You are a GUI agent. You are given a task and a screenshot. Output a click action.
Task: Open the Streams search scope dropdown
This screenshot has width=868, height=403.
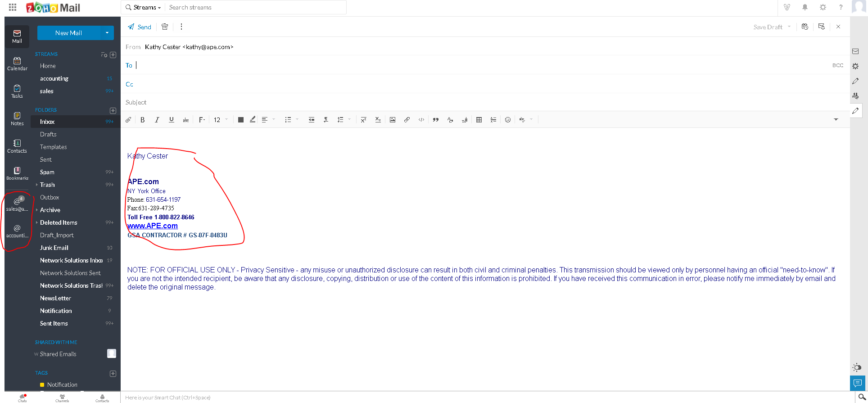tap(144, 7)
